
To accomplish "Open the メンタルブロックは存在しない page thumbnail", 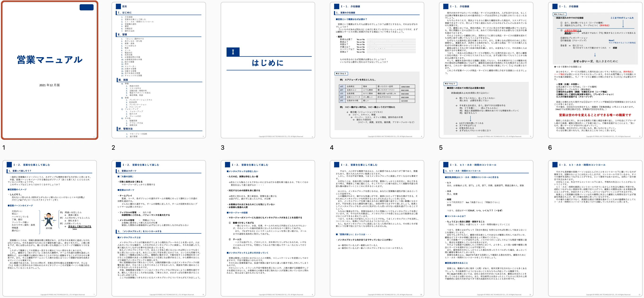I will [268, 228].
